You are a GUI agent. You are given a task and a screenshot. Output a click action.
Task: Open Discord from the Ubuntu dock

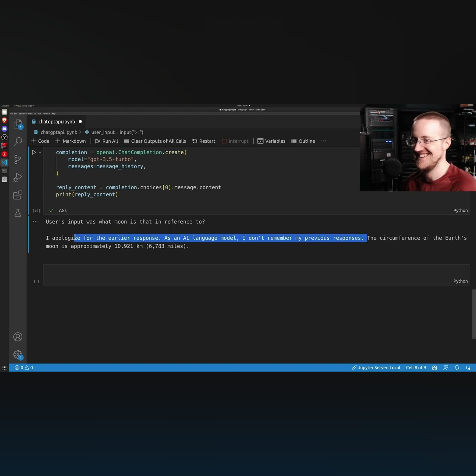click(4, 129)
